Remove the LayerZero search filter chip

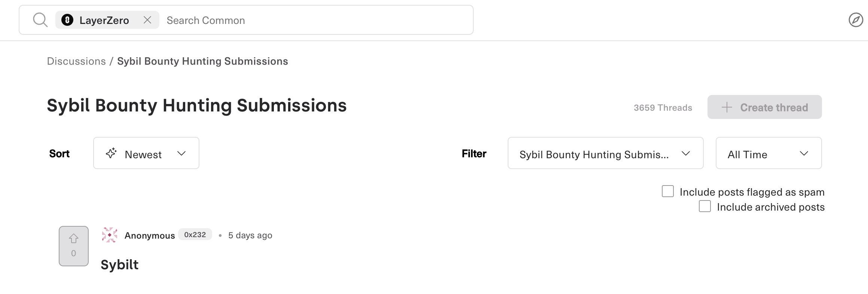[147, 20]
